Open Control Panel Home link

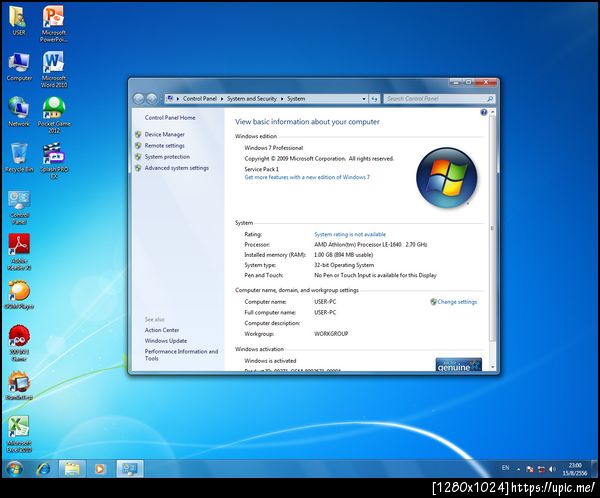tap(170, 118)
